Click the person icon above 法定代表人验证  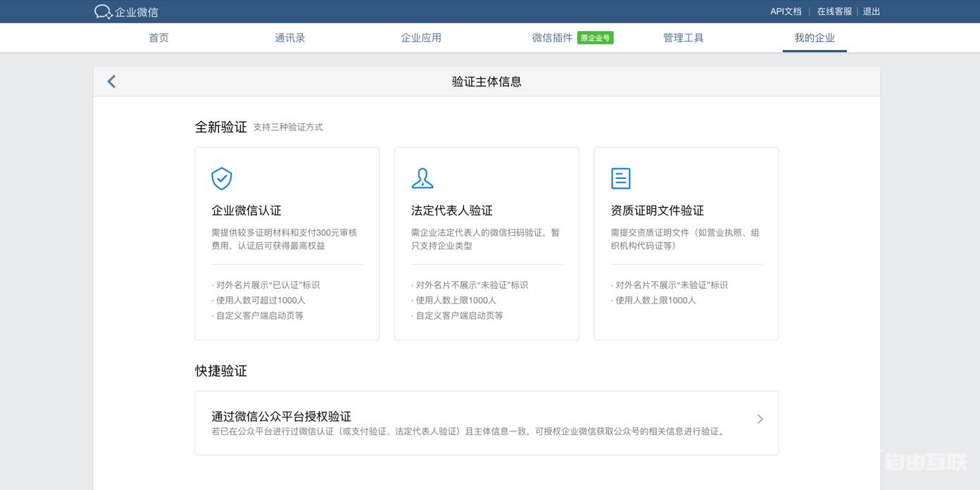coord(422,179)
